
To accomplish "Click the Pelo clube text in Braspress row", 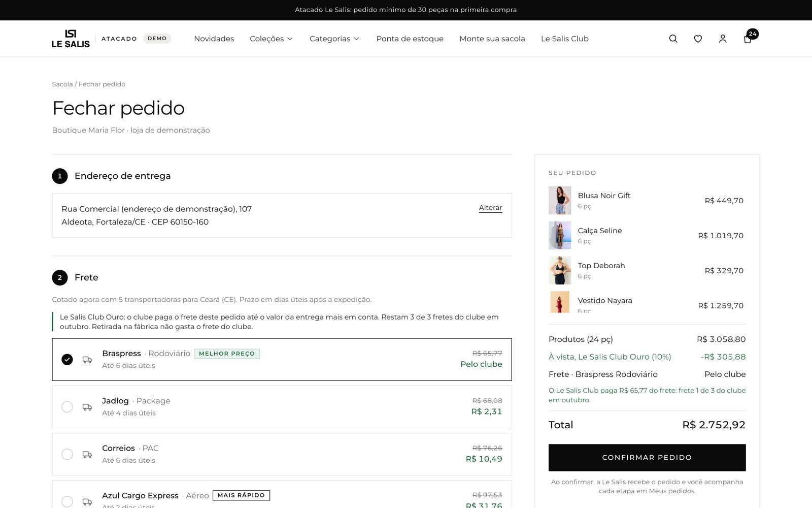I will click(x=481, y=364).
